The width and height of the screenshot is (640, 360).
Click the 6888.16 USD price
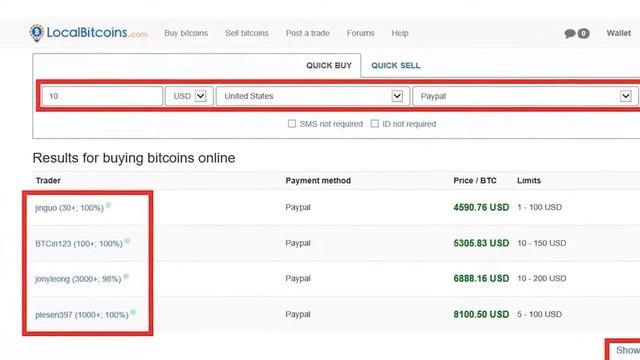(x=481, y=279)
